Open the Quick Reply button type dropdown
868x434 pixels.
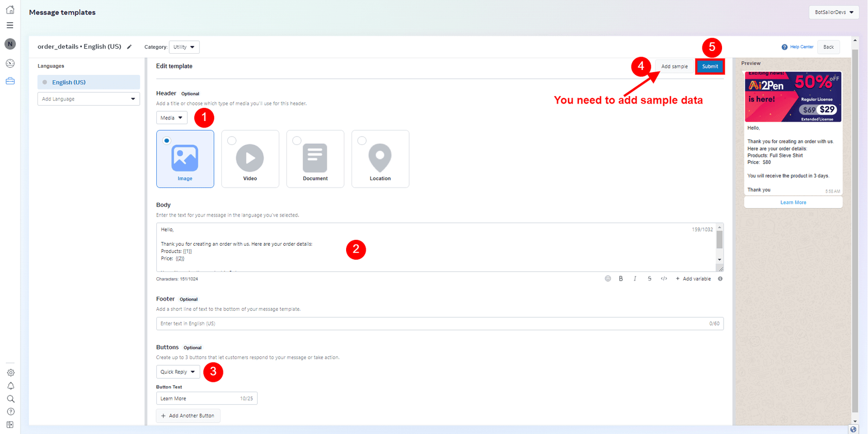tap(177, 372)
